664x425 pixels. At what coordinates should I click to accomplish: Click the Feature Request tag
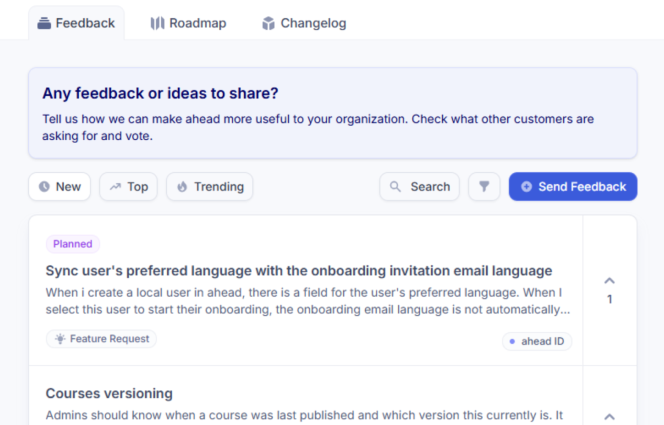101,339
